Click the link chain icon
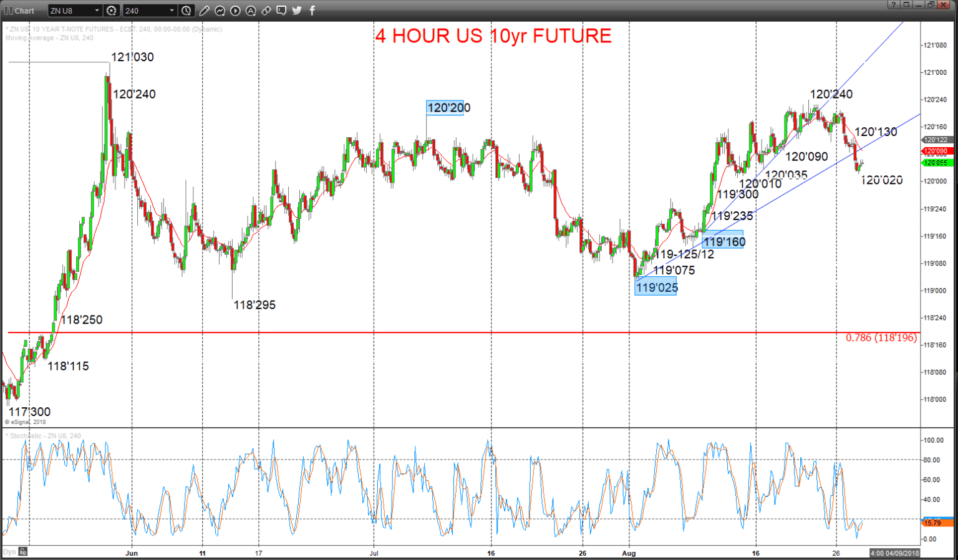 point(266,11)
